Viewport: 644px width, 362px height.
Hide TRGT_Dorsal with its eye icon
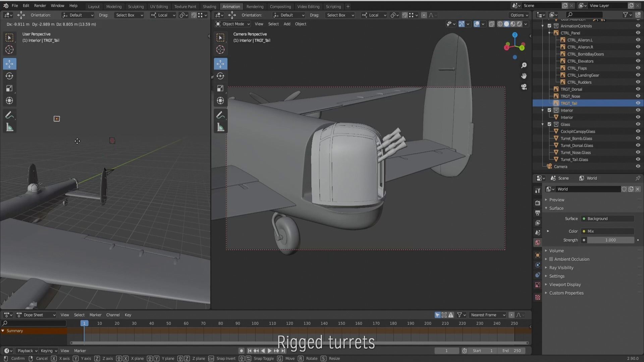coord(638,89)
